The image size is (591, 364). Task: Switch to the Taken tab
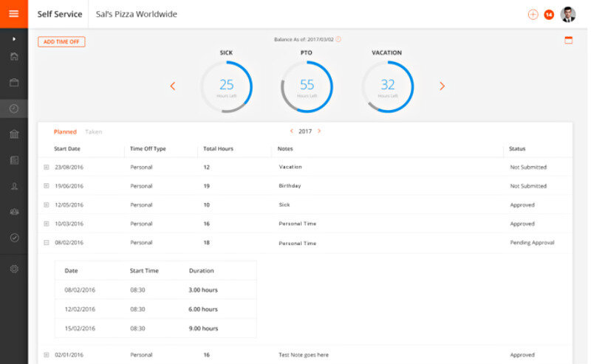[x=94, y=131]
